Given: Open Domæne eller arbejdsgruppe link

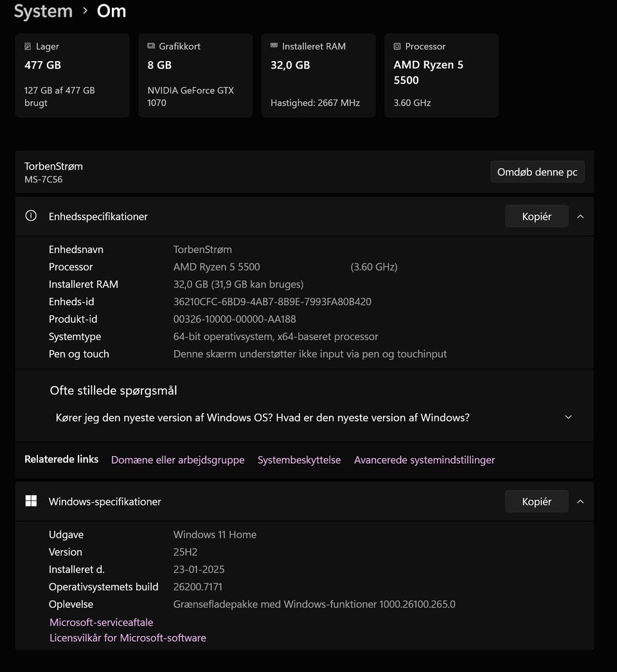Looking at the screenshot, I should pos(177,460).
